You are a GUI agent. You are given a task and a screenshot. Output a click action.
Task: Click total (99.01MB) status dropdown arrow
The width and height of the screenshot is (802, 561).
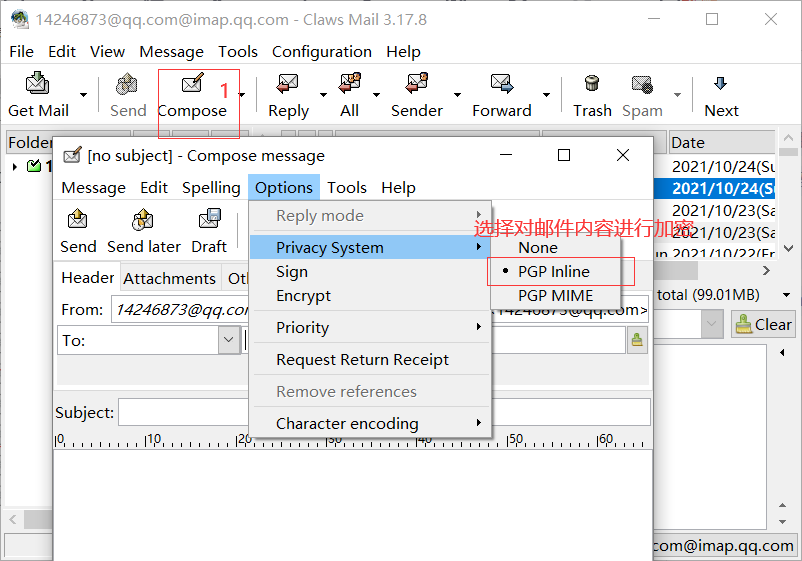point(787,295)
